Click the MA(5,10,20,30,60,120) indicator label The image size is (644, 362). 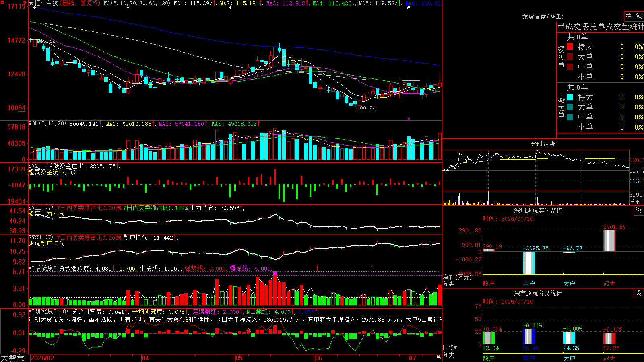point(137,3)
